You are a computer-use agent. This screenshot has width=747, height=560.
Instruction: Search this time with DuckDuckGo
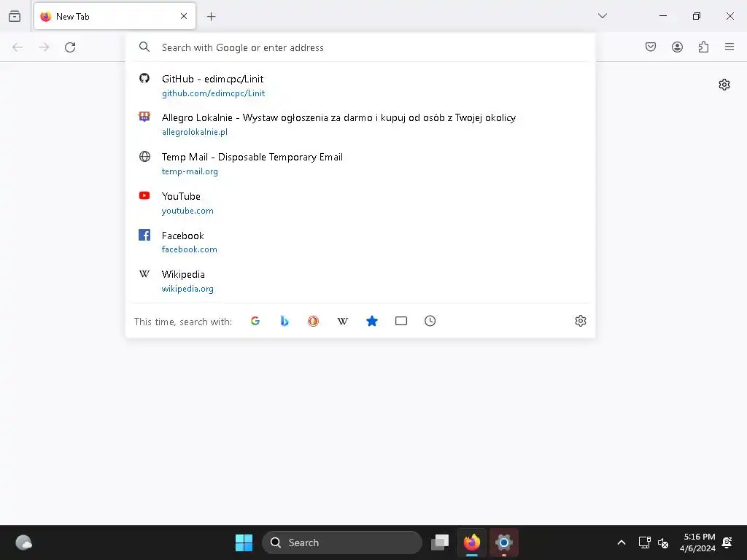(x=313, y=321)
